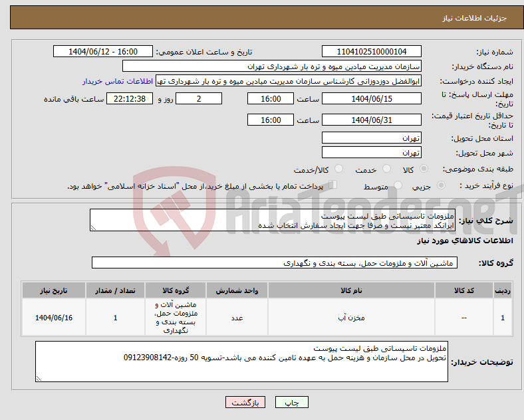This screenshot has height=420, width=524.
Task: Click the resize handle of the description textarea
Action: [x=93, y=228]
